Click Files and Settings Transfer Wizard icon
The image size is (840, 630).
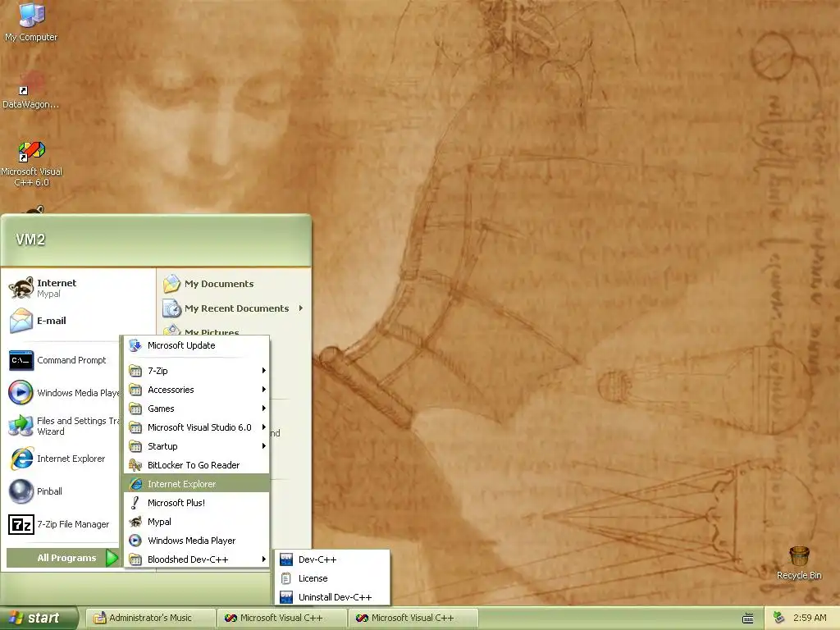click(21, 426)
